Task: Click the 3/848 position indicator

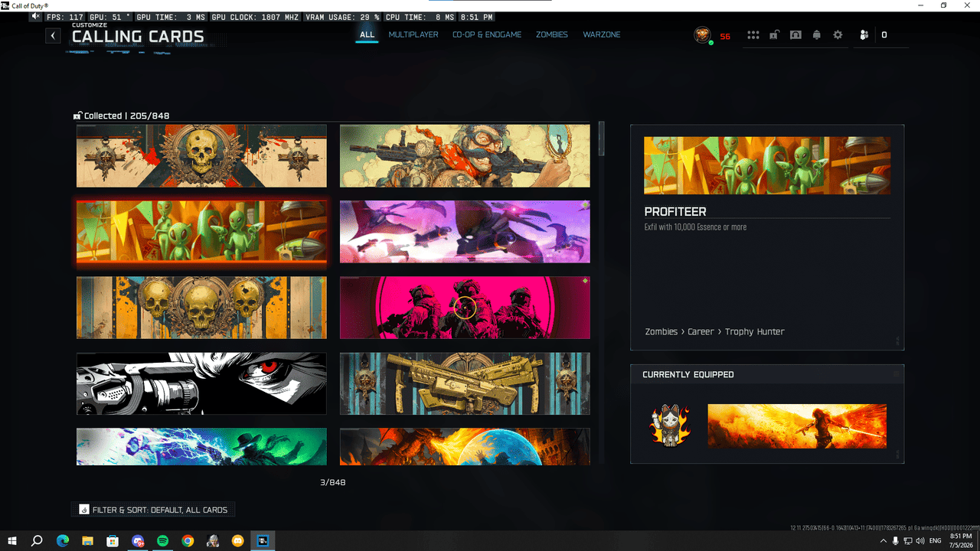Action: coord(332,482)
